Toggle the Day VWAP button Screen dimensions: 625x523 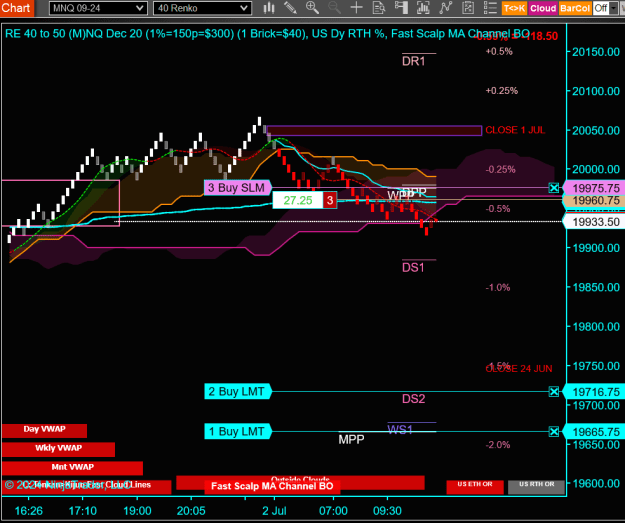point(44,430)
